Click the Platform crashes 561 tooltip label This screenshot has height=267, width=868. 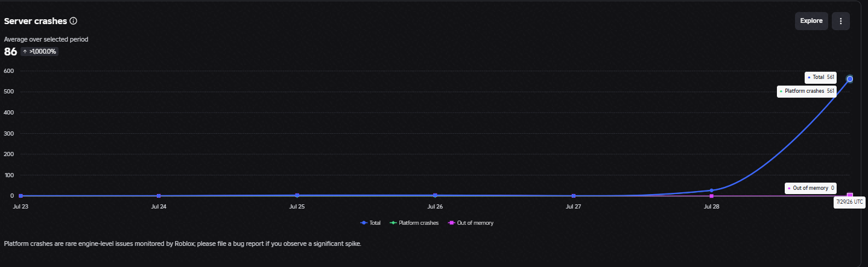coord(807,91)
